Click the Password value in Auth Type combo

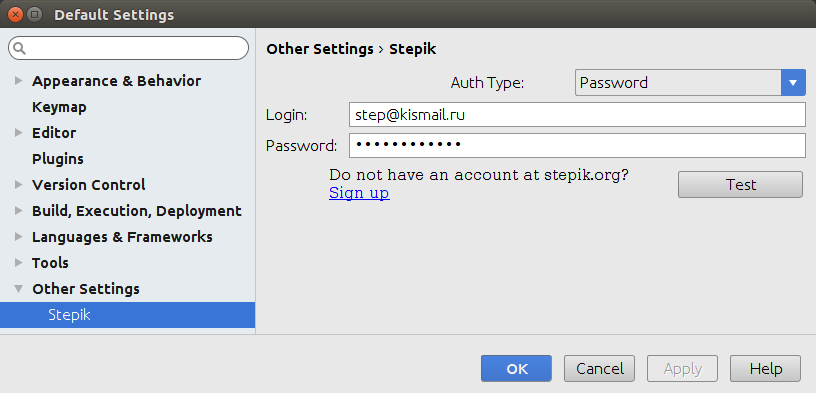tap(614, 83)
